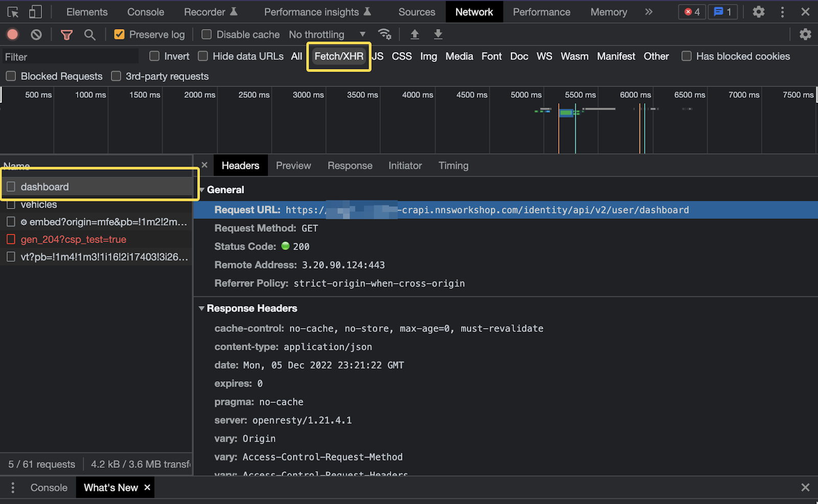818x504 pixels.
Task: Check the Blocked Requests checkbox
Action: 11,76
